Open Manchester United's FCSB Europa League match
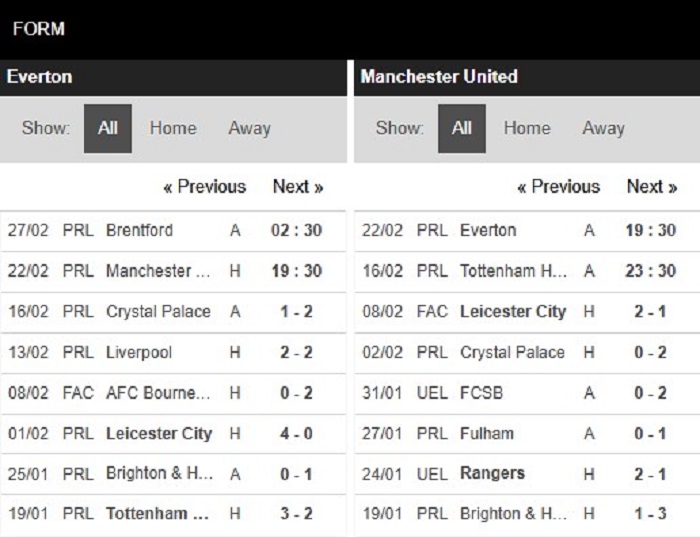 coord(527,394)
